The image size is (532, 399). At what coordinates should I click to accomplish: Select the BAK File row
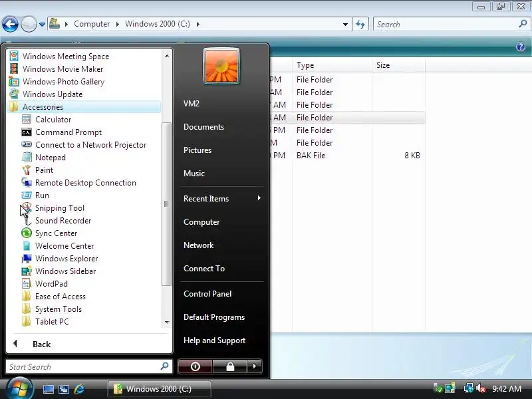point(347,156)
